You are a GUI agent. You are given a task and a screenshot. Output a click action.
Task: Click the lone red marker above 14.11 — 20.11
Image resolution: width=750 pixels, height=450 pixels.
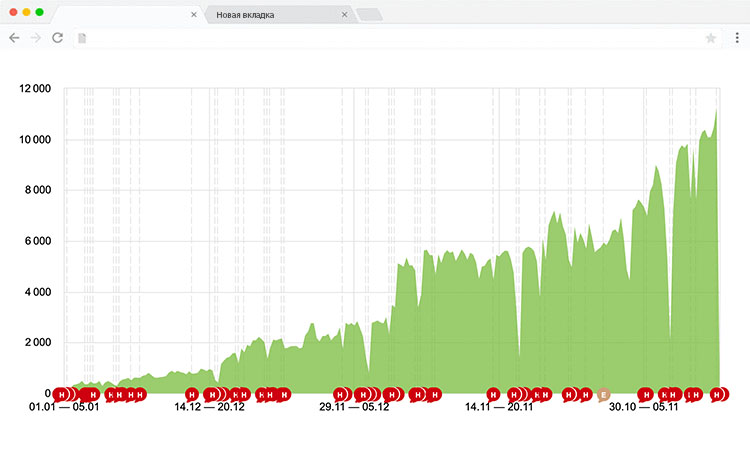pyautogui.click(x=493, y=394)
